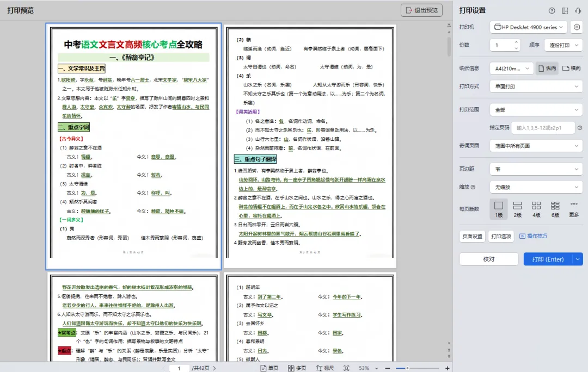Select page 2 preview starting with (2) 临
The width and height of the screenshot is (588, 372).
coord(310,146)
